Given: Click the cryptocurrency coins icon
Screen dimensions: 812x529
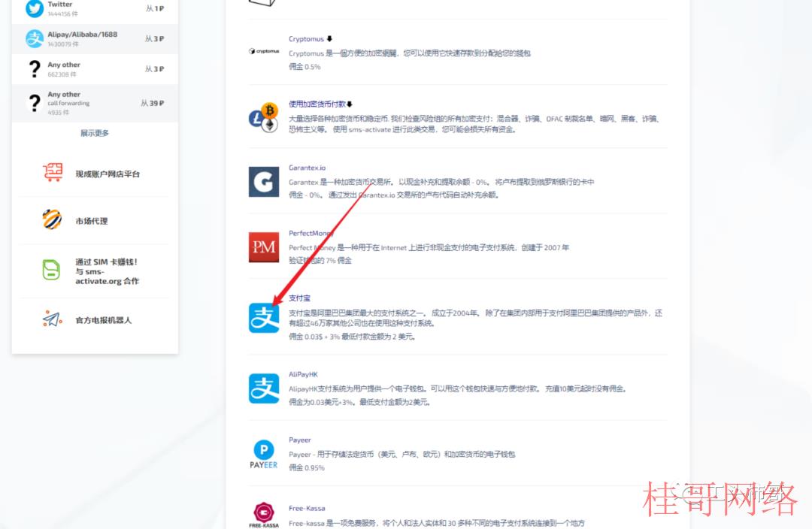Looking at the screenshot, I should point(264,117).
